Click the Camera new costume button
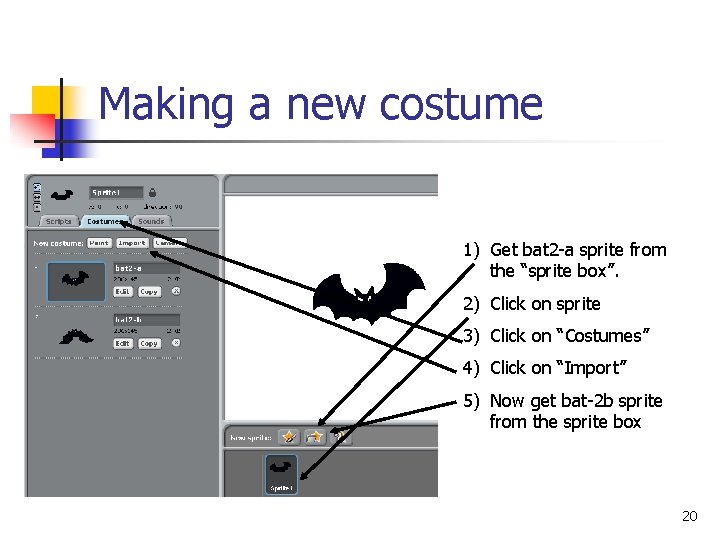Image resolution: width=720 pixels, height=540 pixels. pos(170,243)
